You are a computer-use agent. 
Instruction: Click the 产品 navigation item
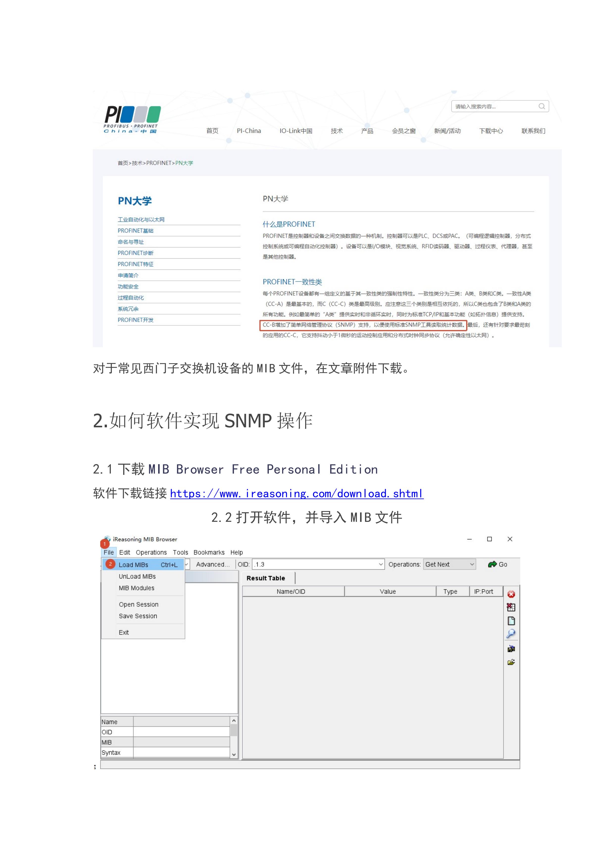pos(367,131)
